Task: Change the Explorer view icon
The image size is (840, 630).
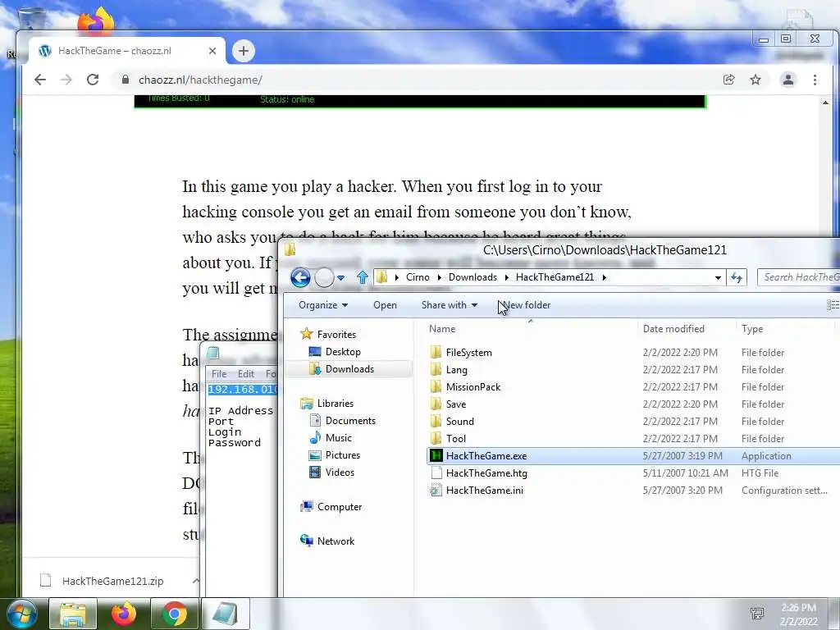Action: click(x=833, y=305)
